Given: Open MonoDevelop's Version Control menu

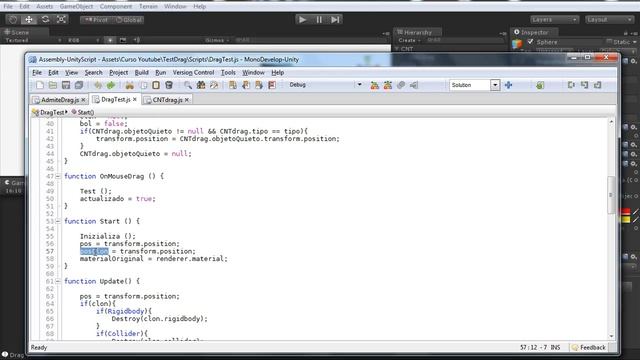Looking at the screenshot, I should 193,73.
